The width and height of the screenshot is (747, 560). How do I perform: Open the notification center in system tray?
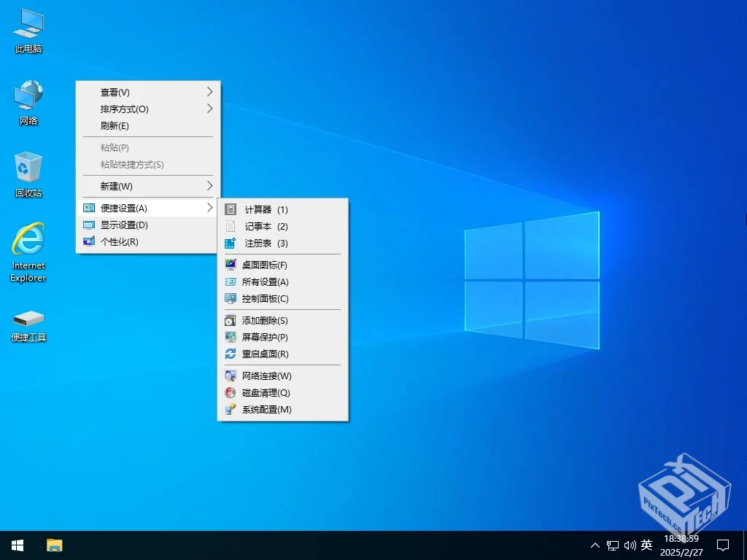[722, 545]
